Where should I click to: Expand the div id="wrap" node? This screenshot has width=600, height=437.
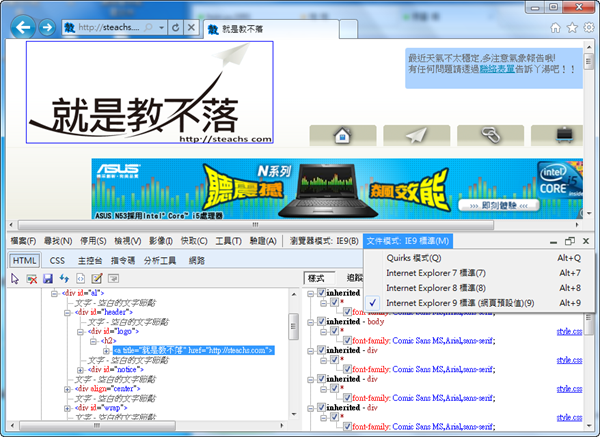click(x=67, y=408)
